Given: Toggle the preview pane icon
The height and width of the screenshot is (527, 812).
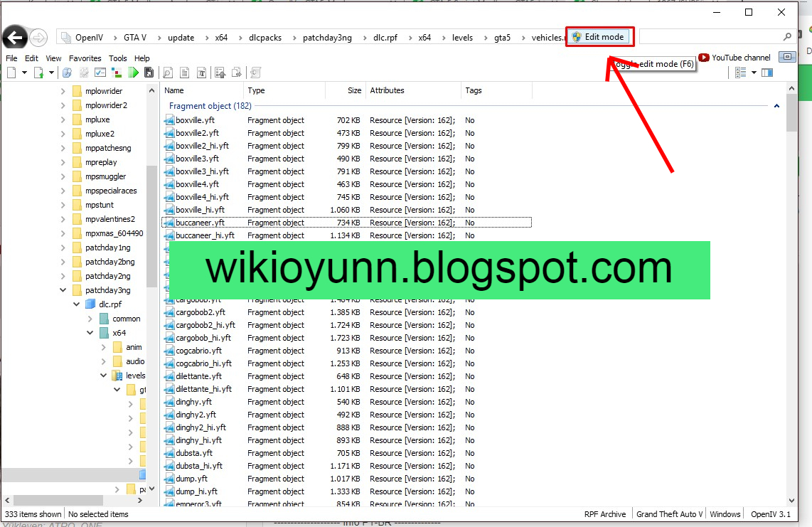Looking at the screenshot, I should tap(767, 73).
